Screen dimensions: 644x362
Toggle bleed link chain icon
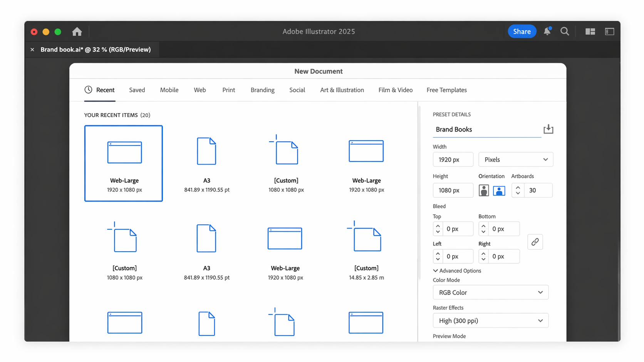click(535, 242)
